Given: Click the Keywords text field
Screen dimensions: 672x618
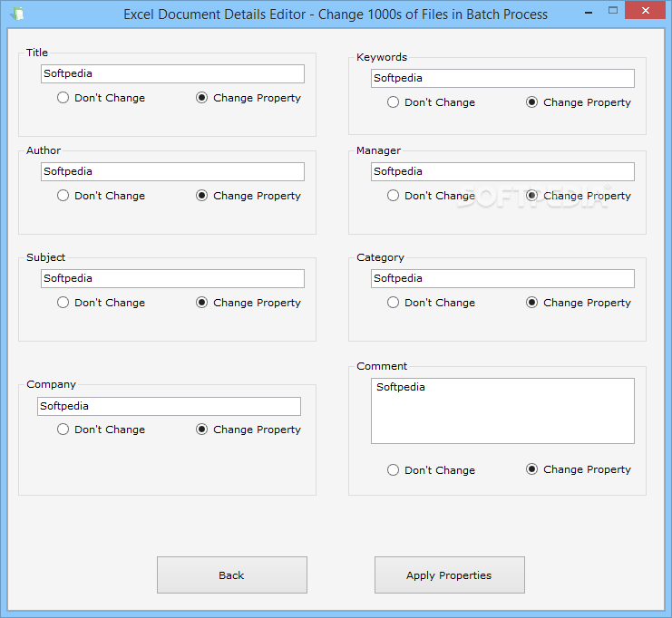Looking at the screenshot, I should click(502, 78).
